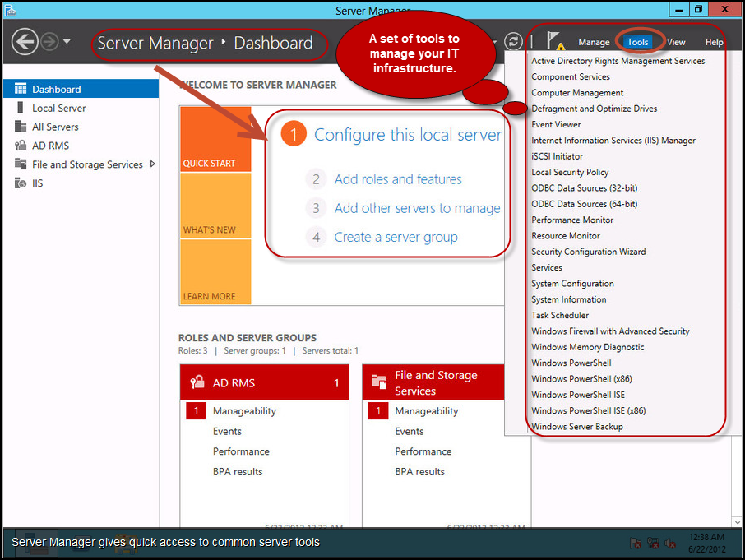Click the Back navigation arrow button

(x=25, y=42)
